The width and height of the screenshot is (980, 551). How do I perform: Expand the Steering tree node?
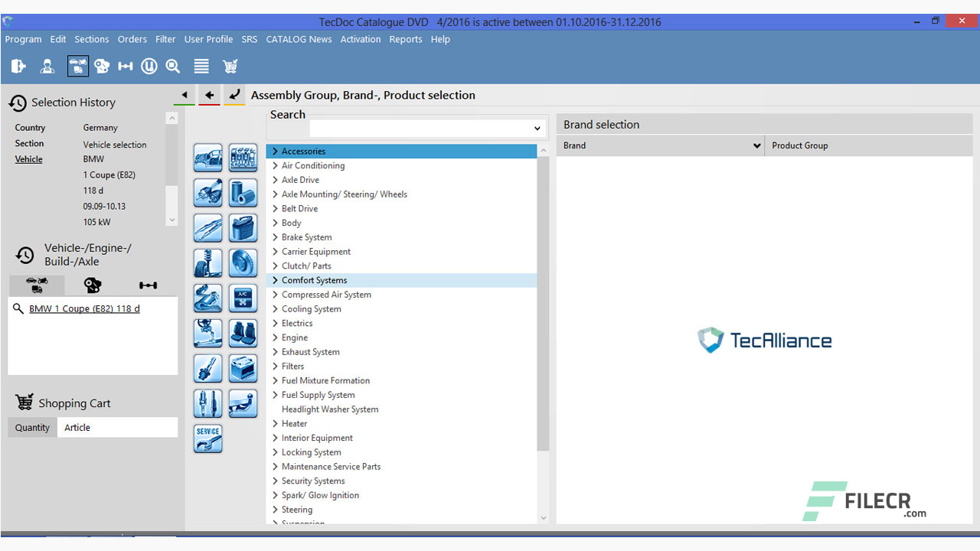point(275,510)
